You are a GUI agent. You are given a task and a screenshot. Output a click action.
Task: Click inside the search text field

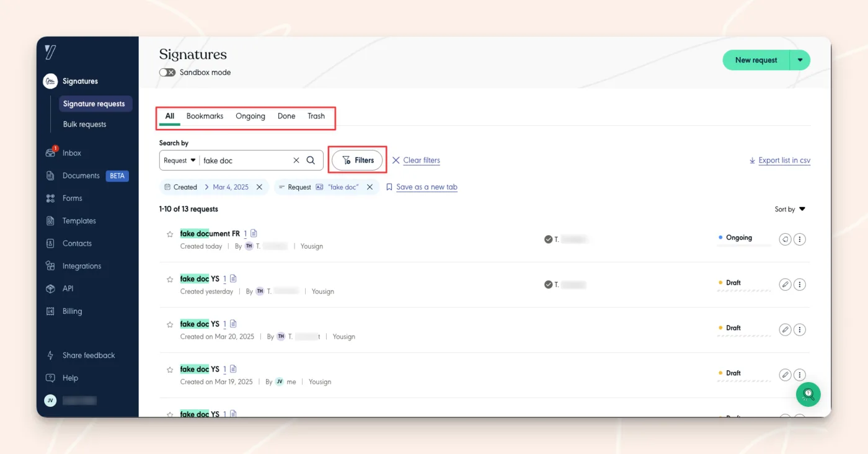point(245,160)
